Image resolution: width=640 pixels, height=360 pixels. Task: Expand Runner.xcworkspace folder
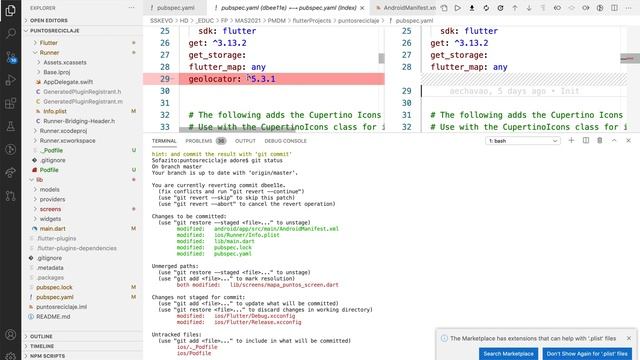[x=67, y=140]
